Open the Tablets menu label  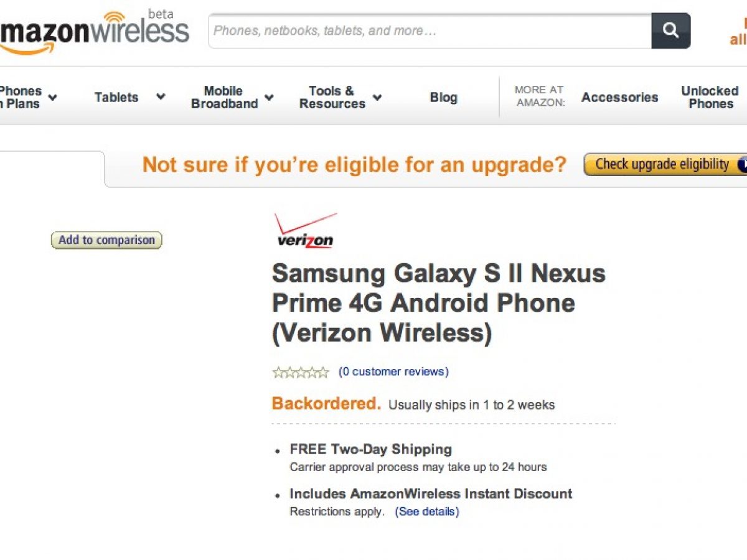coord(116,98)
